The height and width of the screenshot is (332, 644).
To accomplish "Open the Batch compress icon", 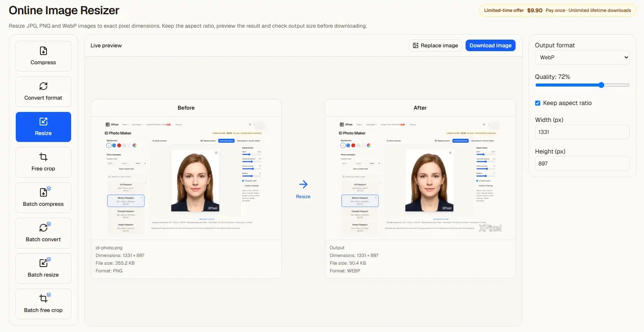I will point(45,192).
